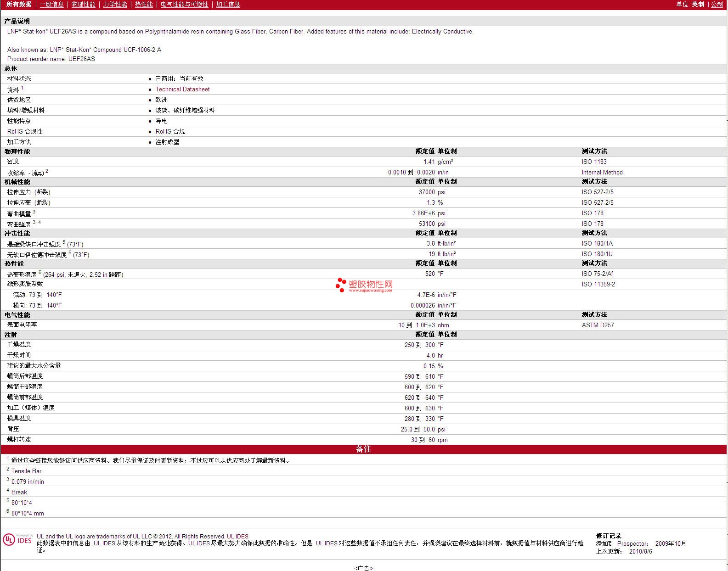Viewport: 728px width, 571px height.
Task: Click the ISO 1183 test method
Action: [594, 162]
